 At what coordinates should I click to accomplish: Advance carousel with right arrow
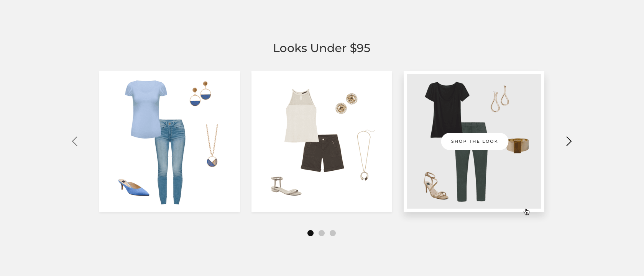[x=569, y=141]
